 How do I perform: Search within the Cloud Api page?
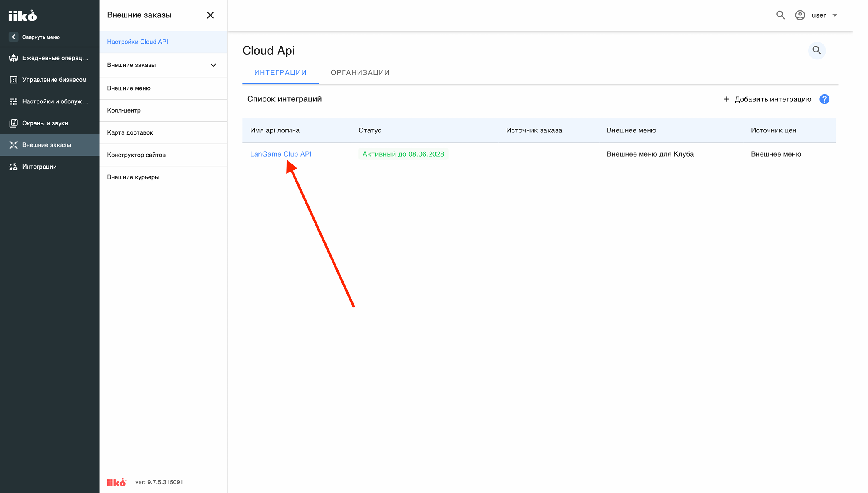point(817,50)
